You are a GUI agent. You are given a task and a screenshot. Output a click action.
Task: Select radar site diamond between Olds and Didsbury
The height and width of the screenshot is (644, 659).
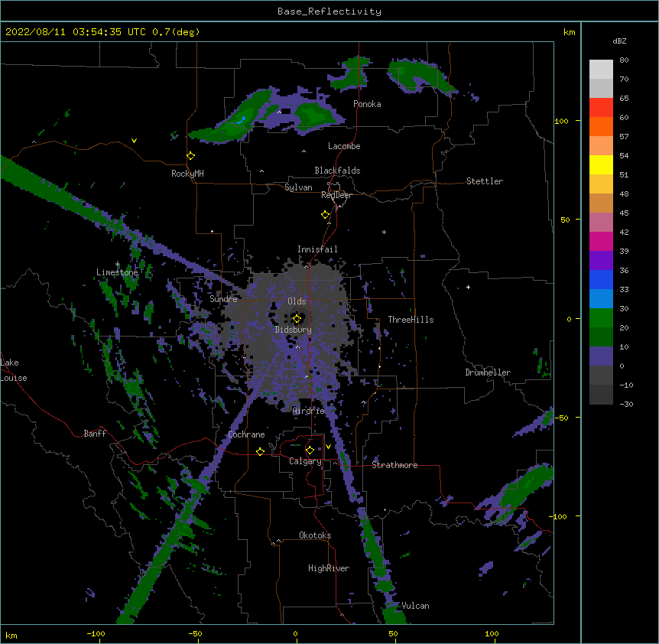pos(297,319)
